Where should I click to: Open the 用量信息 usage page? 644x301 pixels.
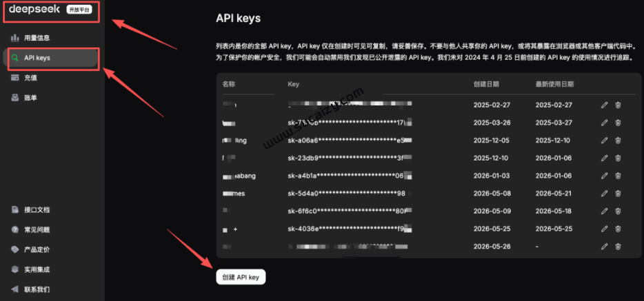tap(37, 38)
